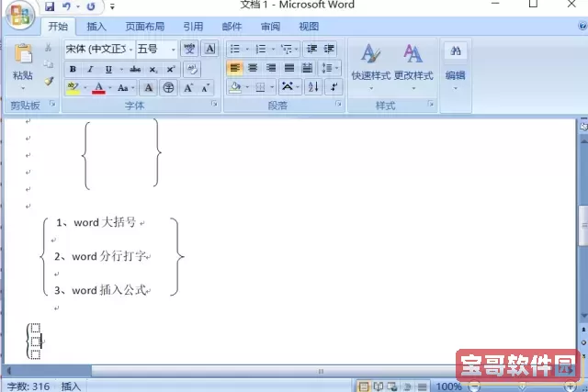This screenshot has height=392, width=588.
Task: Apply numbered list
Action: click(261, 49)
